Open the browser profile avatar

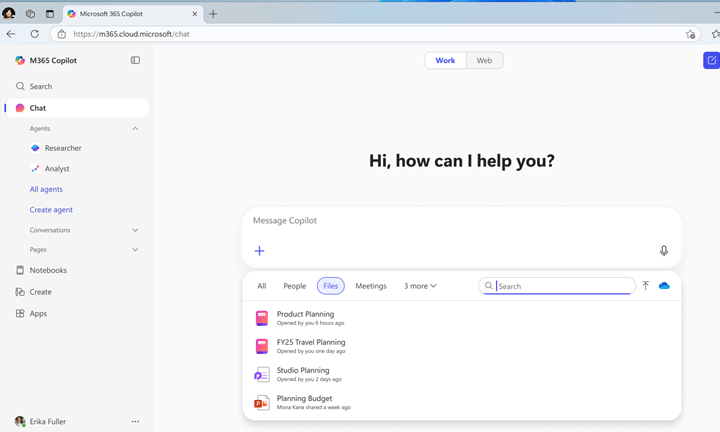(x=9, y=13)
